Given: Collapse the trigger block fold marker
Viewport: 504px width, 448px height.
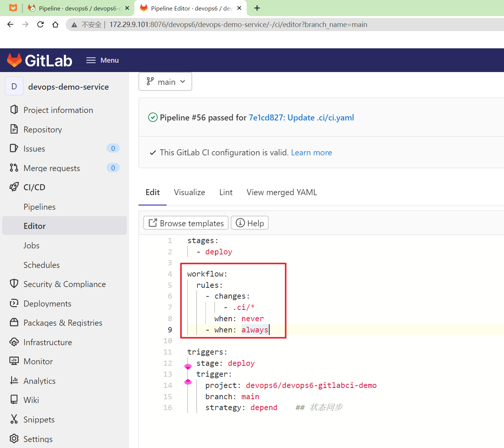Looking at the screenshot, I should pyautogui.click(x=188, y=382).
